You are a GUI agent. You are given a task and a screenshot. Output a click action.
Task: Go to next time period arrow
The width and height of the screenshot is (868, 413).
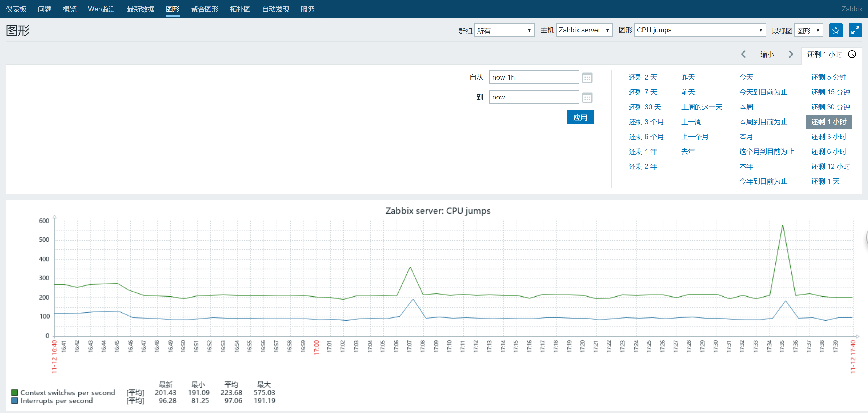(791, 54)
